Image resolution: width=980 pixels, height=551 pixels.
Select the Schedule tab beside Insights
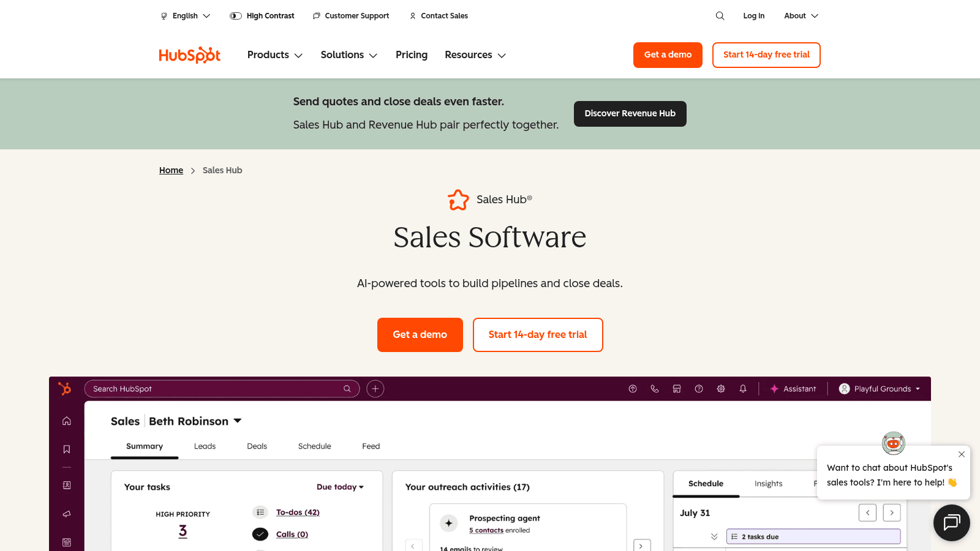click(x=706, y=484)
